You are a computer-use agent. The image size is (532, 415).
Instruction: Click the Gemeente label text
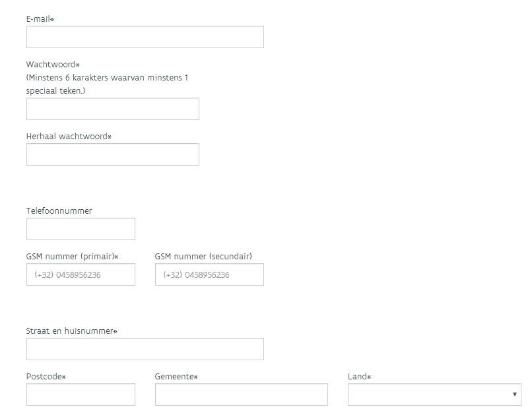point(175,377)
